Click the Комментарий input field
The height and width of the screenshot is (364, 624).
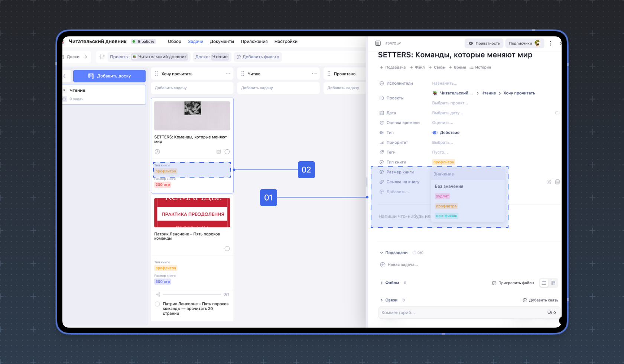(x=461, y=313)
